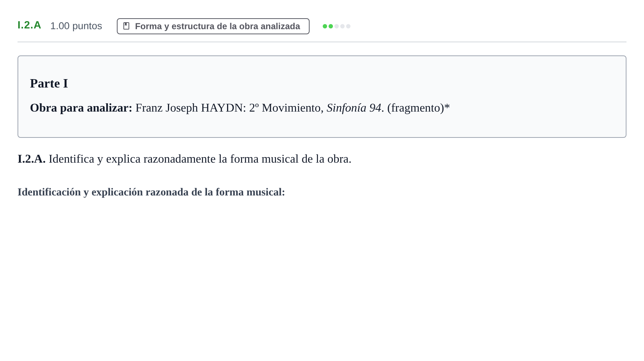Click the '2º Movimiento' text

point(285,108)
